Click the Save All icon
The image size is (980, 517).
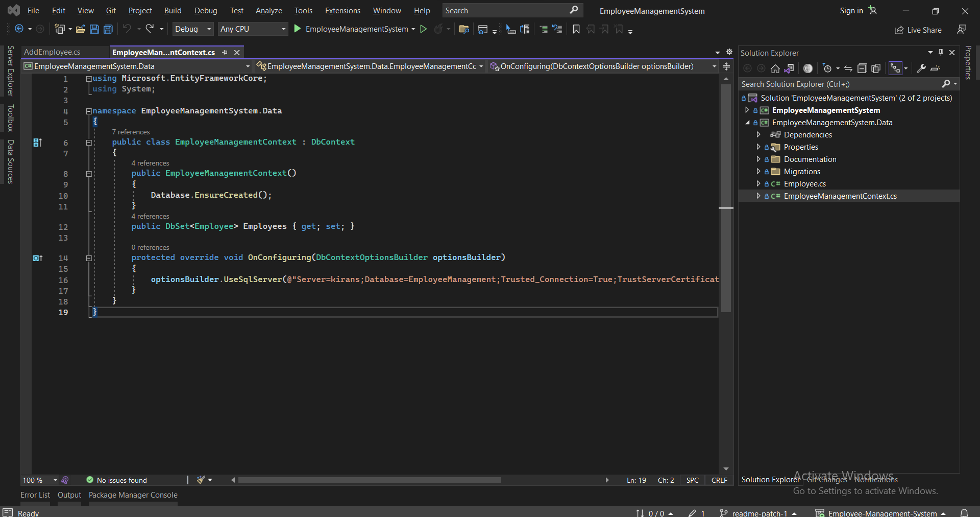point(108,29)
